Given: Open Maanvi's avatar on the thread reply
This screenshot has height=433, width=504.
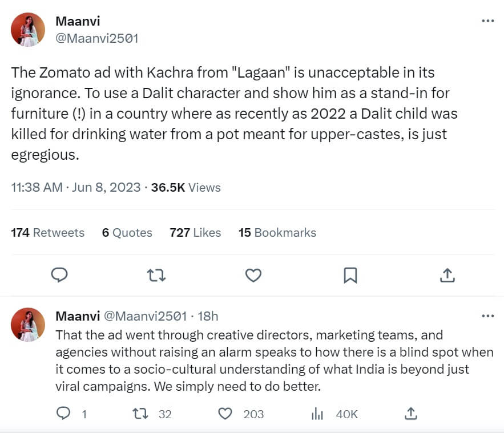Looking at the screenshot, I should pyautogui.click(x=27, y=325).
